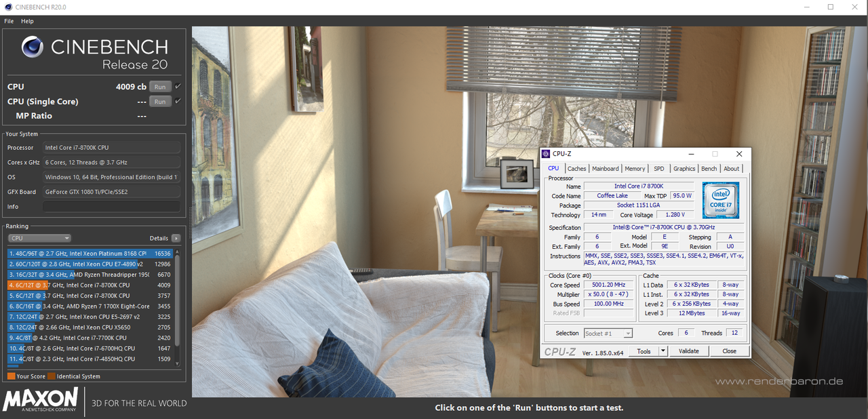The height and width of the screenshot is (419, 868).
Task: Switch to Memory tab in CPU-Z
Action: point(635,169)
